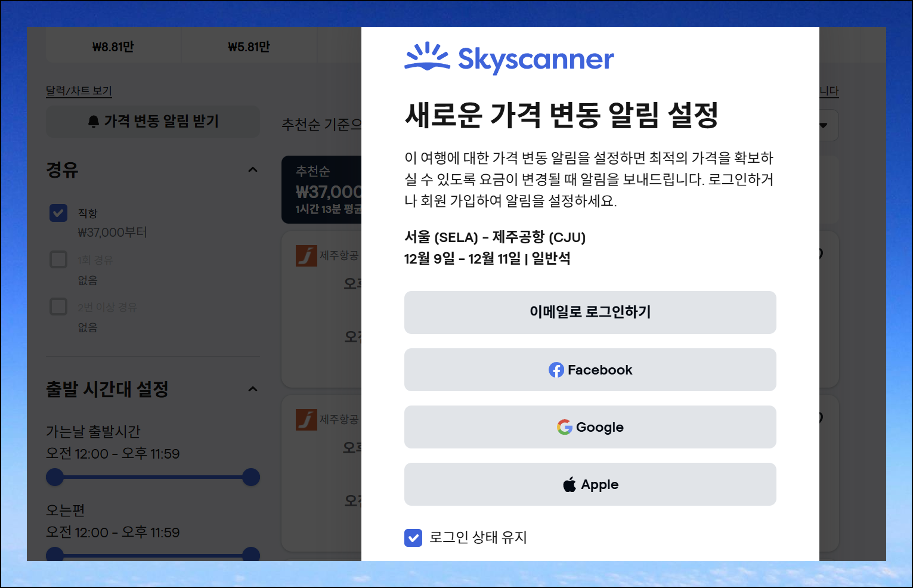Click 가는날 출발시간 label
The image size is (913, 588).
(x=94, y=431)
